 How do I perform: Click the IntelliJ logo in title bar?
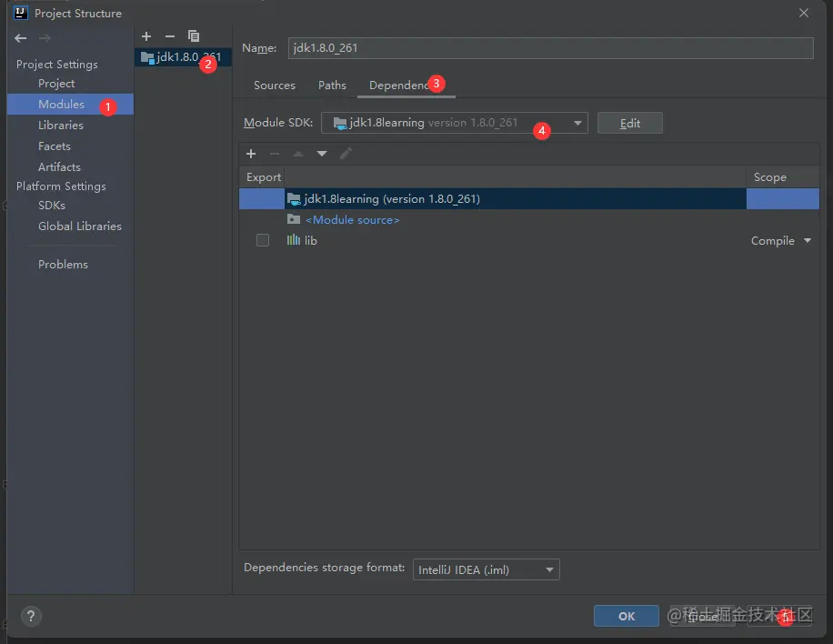point(21,13)
